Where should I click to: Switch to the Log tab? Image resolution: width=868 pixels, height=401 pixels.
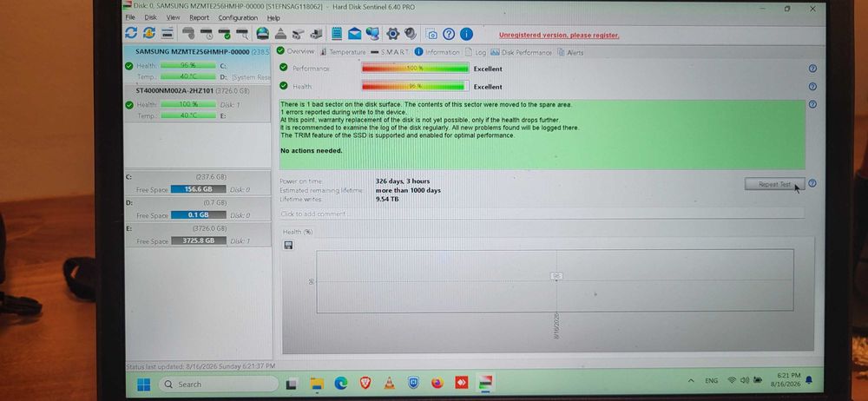[x=476, y=52]
